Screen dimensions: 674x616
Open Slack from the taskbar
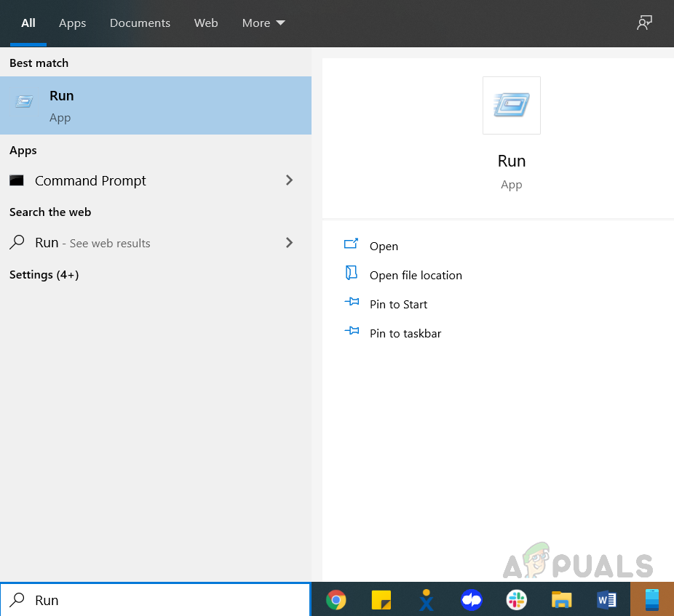coord(516,600)
